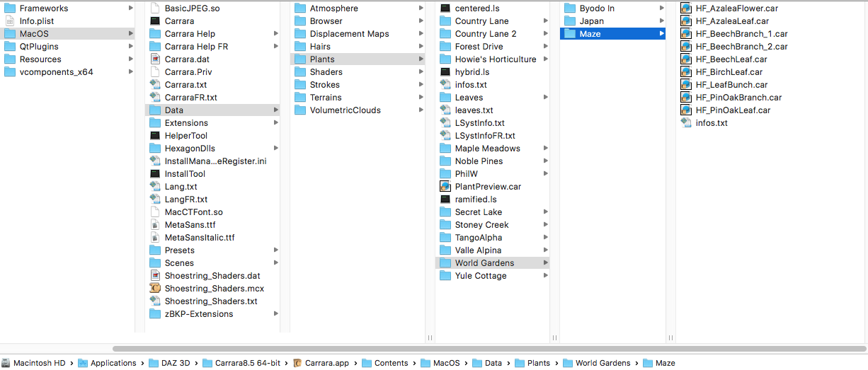Select the MacCTFont.so file

click(212, 212)
